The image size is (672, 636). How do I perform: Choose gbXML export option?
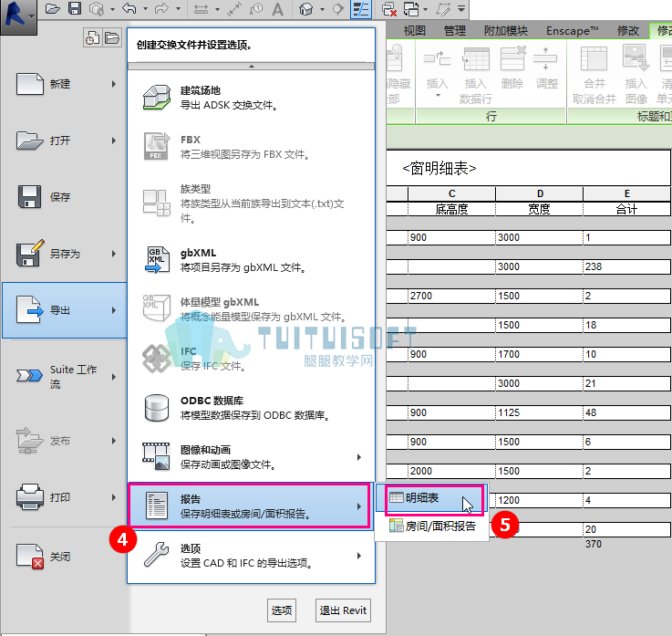coord(251,260)
